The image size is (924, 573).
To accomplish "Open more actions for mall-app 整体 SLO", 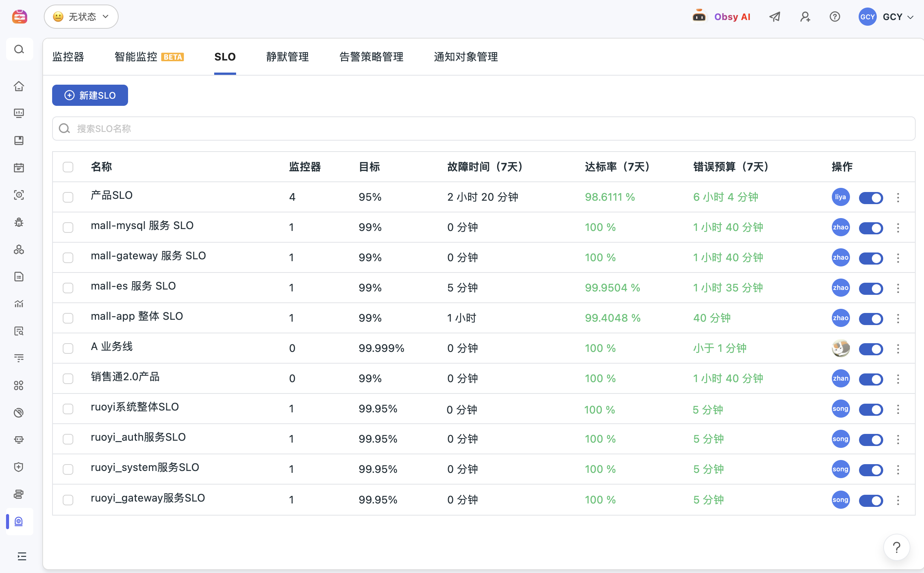I will 898,319.
